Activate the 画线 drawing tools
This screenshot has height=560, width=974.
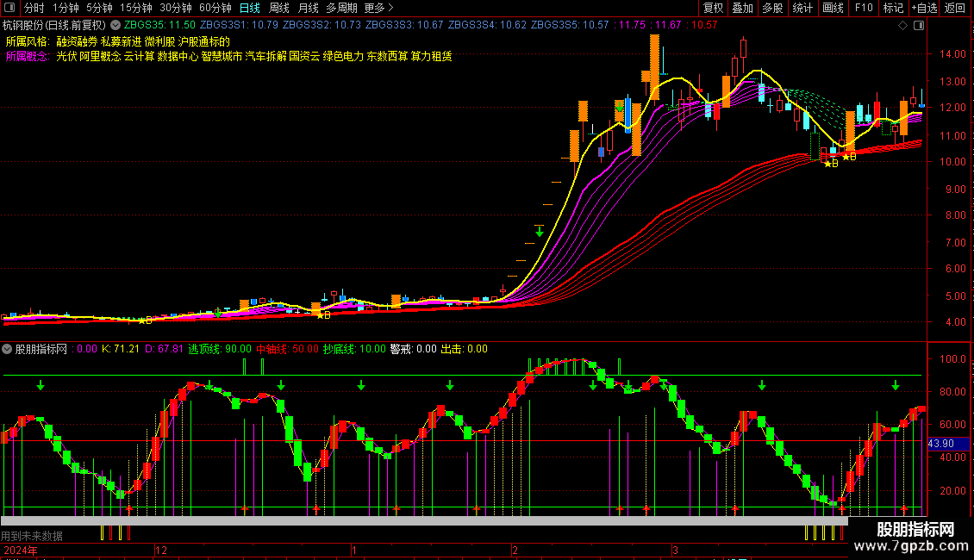click(833, 8)
